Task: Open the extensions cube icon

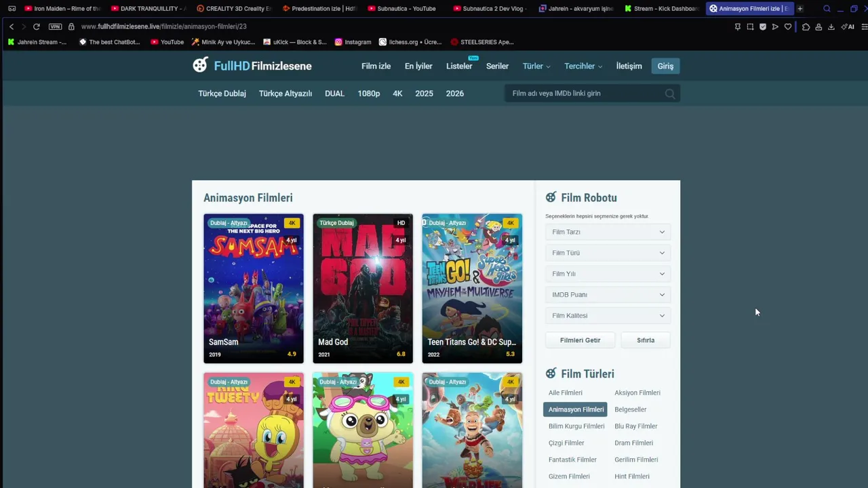Action: click(x=806, y=27)
